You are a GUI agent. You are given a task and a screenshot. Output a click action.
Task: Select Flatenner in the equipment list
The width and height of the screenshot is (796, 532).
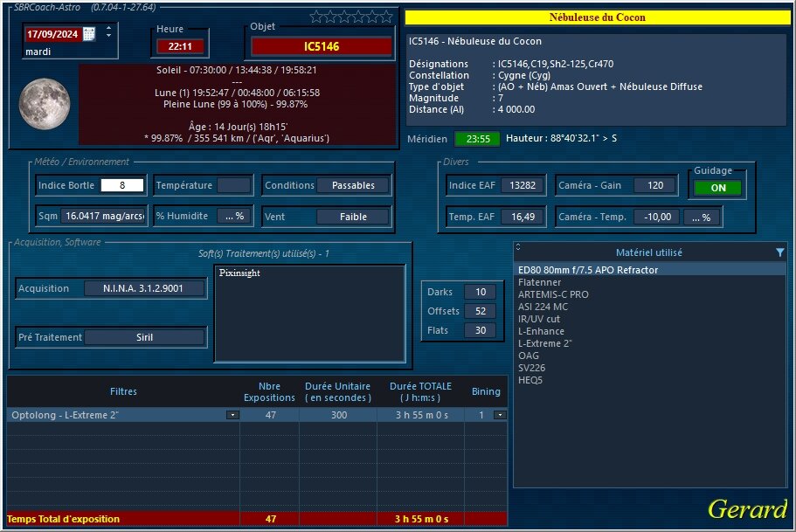pyautogui.click(x=650, y=282)
